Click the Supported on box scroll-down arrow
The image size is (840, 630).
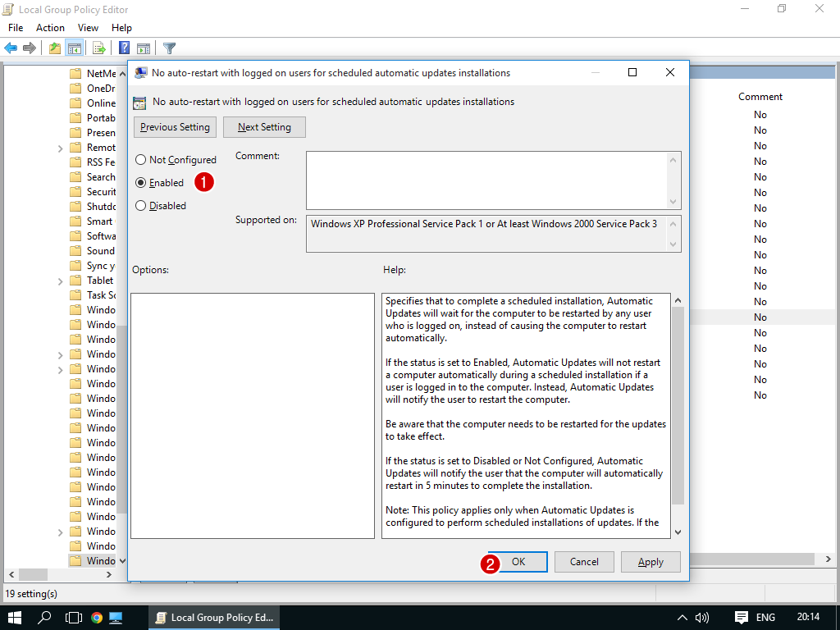[673, 244]
